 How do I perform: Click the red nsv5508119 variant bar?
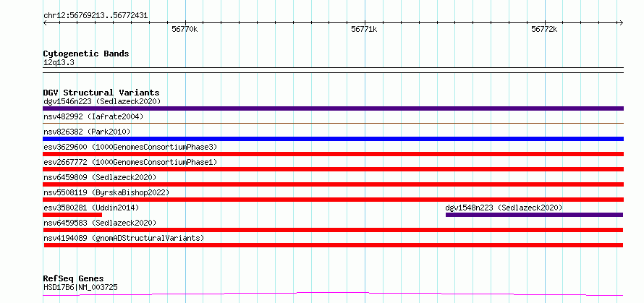click(x=333, y=200)
